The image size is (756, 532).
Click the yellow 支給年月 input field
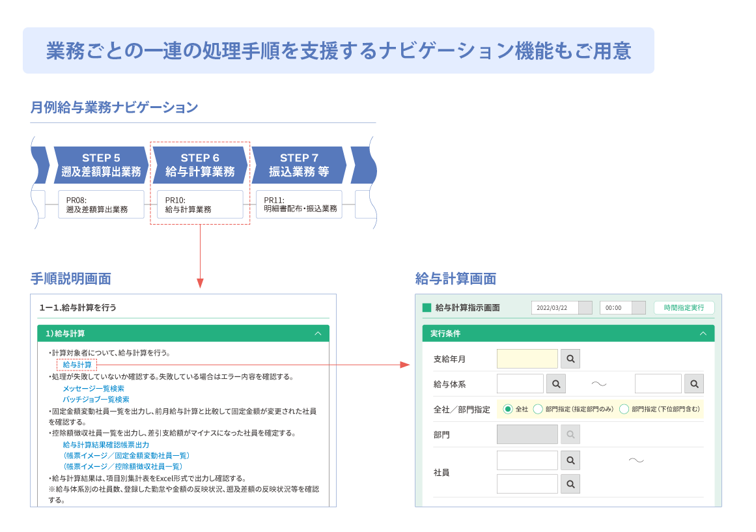(527, 359)
